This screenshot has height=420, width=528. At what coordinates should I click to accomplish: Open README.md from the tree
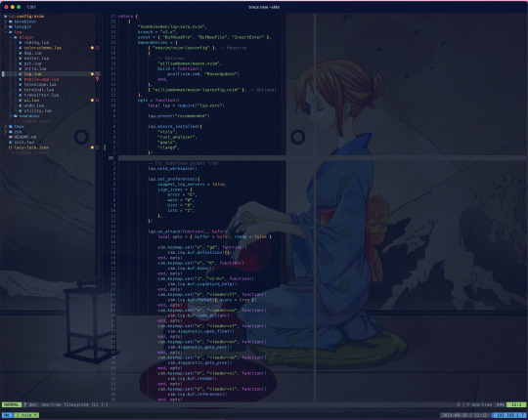click(25, 137)
